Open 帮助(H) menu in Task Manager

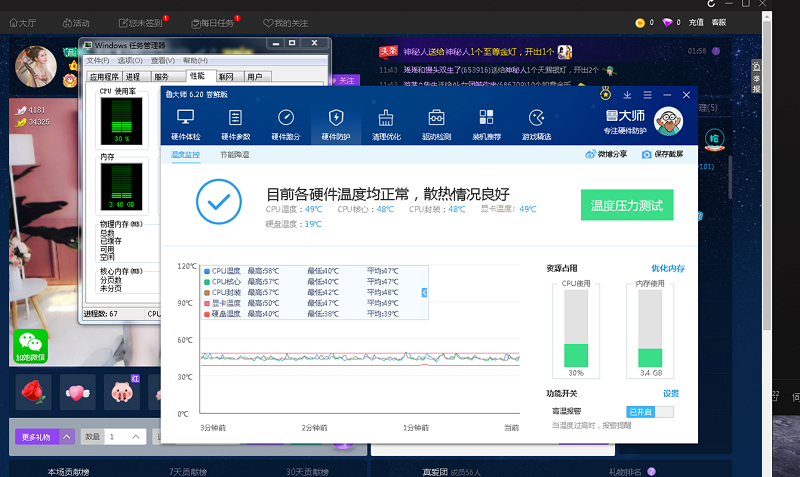click(x=195, y=60)
